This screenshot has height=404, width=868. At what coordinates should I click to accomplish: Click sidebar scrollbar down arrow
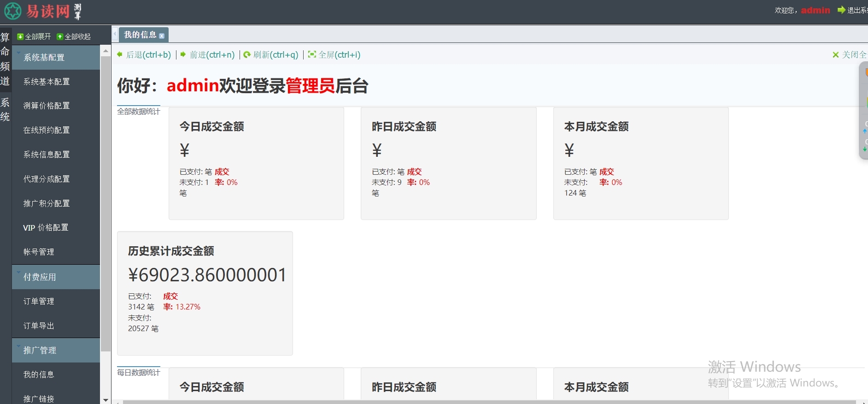click(x=106, y=400)
